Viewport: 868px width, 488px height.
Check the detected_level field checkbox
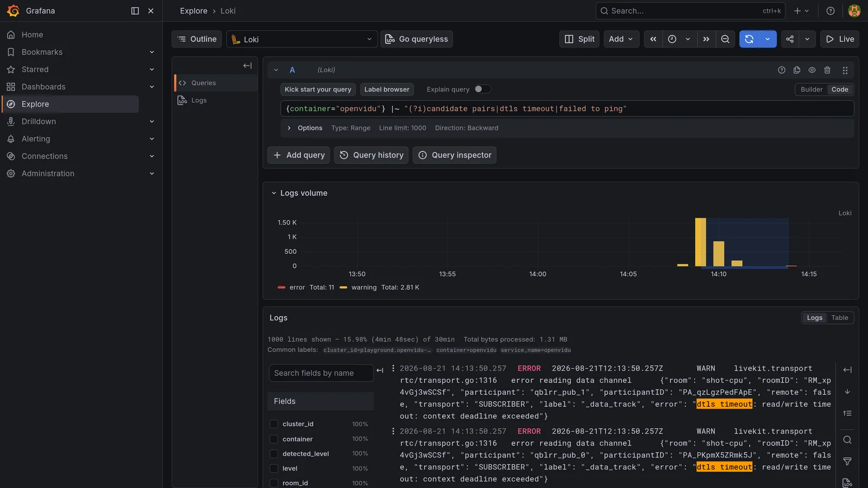[274, 454]
